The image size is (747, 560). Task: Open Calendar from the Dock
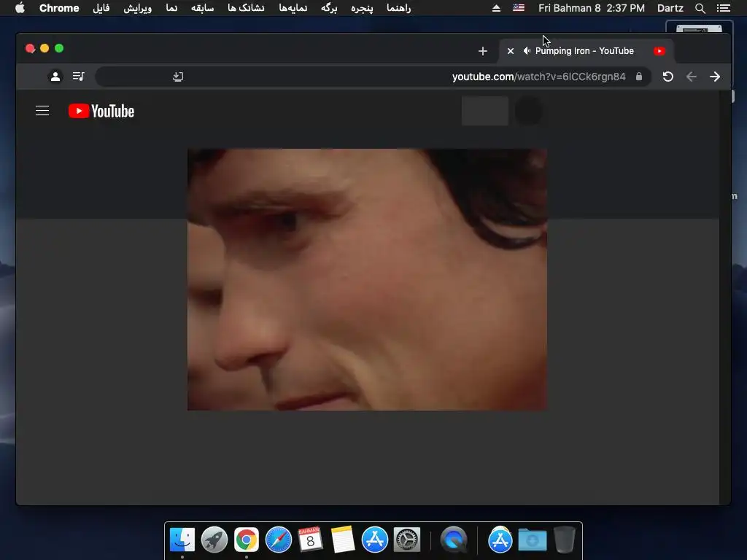point(310,540)
